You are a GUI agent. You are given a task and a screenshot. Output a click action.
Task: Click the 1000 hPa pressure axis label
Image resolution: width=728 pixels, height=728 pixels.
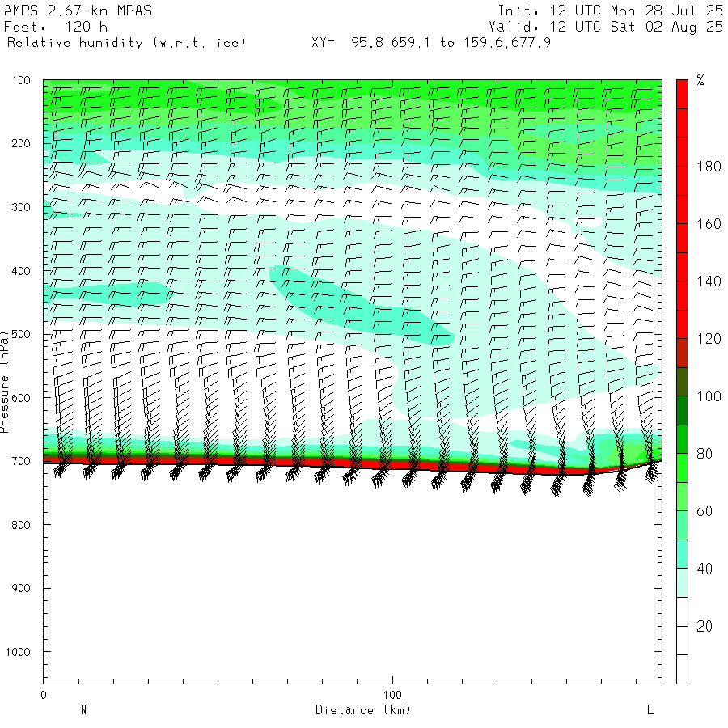tap(18, 652)
